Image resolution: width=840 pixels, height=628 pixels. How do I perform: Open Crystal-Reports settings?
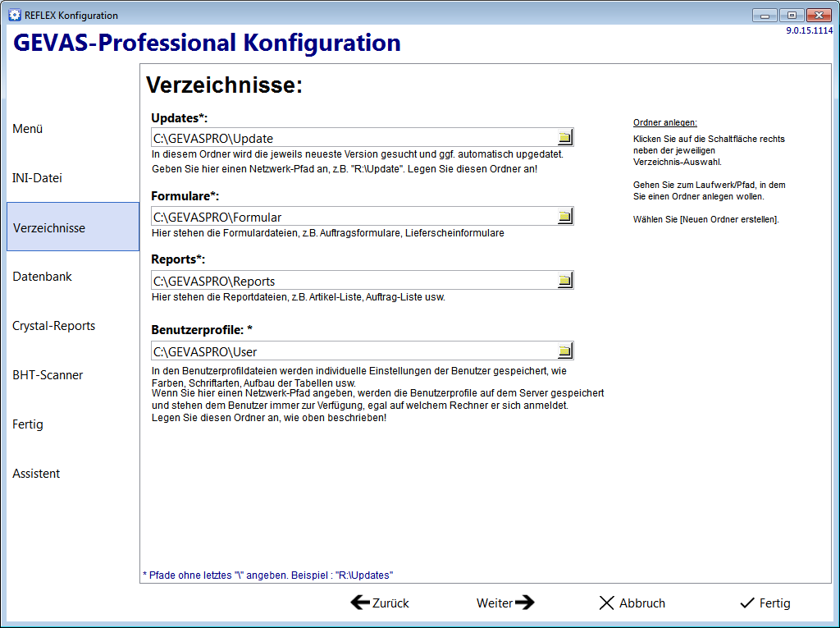[x=73, y=326]
